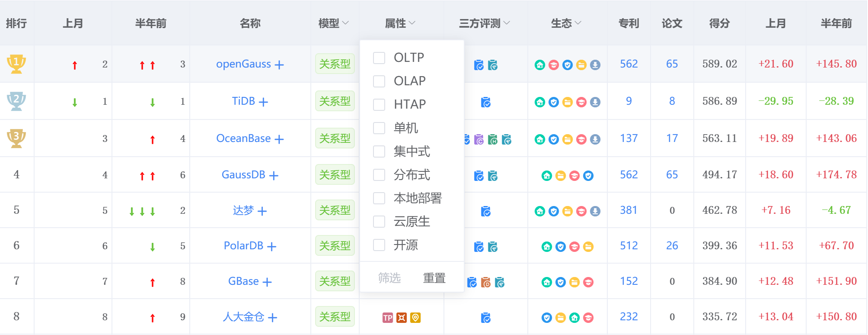Click green H clipboard icon in OceanBase row
Screen dimensions: 868x335
(x=493, y=139)
